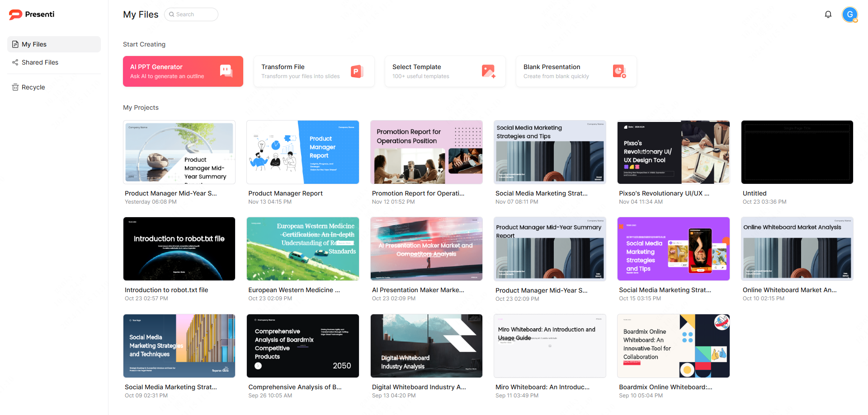
Task: Click the AI PPT Generator chat icon
Action: [x=226, y=71]
